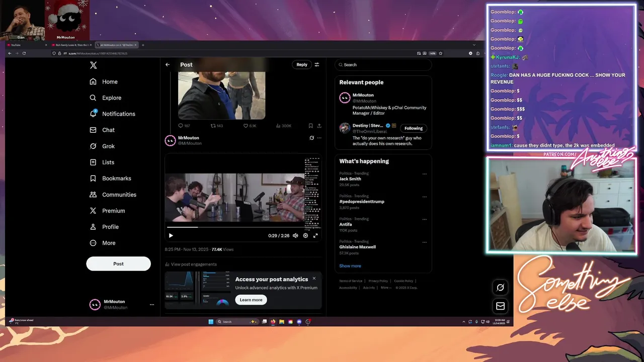Click the X logo in sidebar
The image size is (644, 362).
pos(93,65)
